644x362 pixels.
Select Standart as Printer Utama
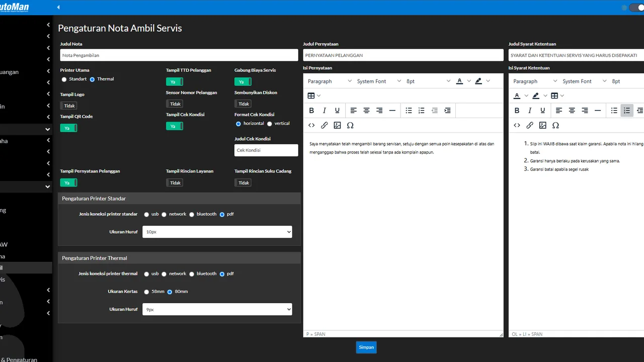click(64, 79)
